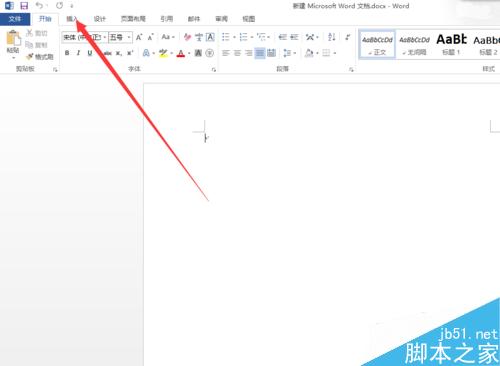Apply character shading
The width and height of the screenshot is (500, 366).
(198, 53)
